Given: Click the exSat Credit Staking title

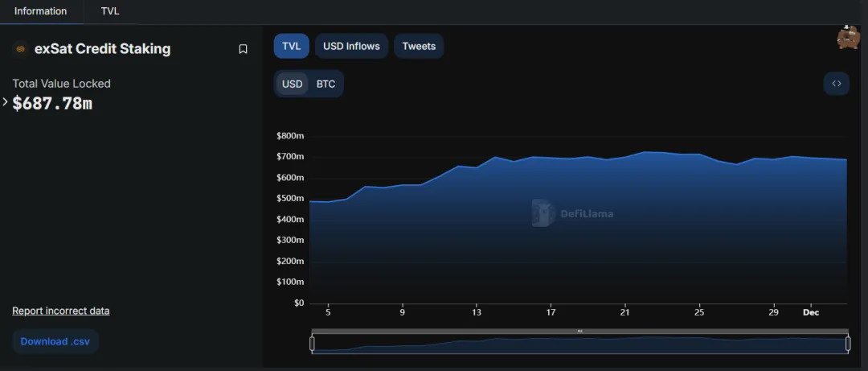Looking at the screenshot, I should pyautogui.click(x=102, y=49).
